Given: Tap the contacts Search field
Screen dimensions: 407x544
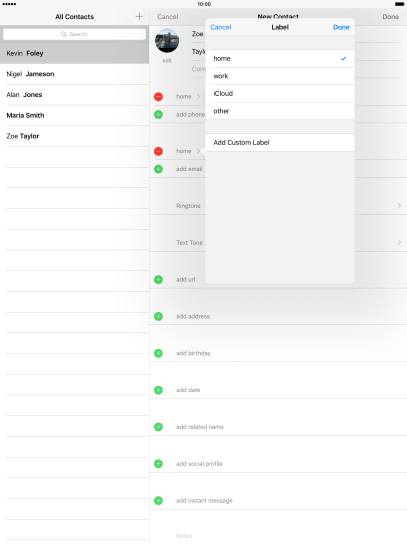Looking at the screenshot, I should (74, 34).
